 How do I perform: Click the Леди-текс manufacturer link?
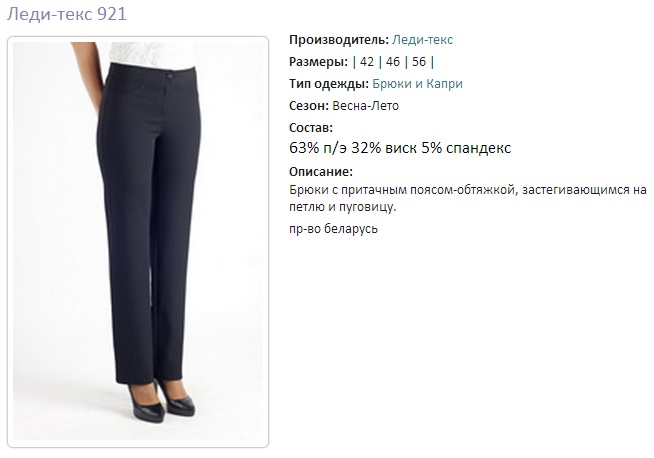pos(422,40)
